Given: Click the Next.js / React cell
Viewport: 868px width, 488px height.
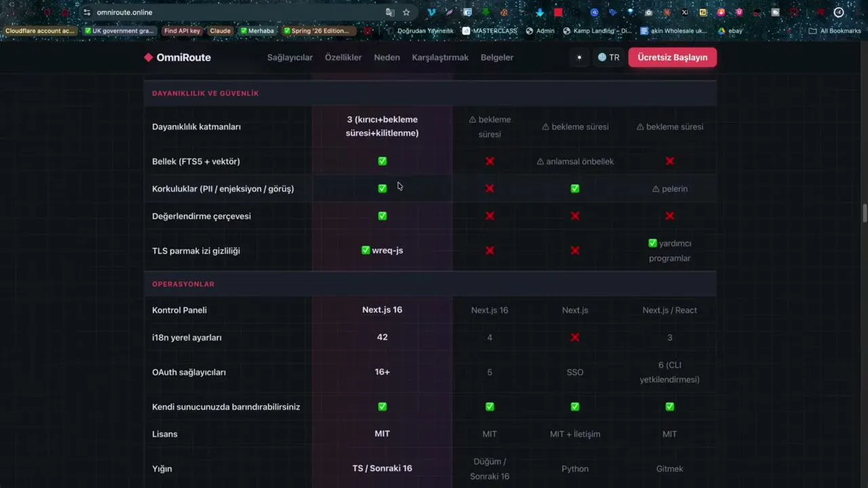Looking at the screenshot, I should coord(670,310).
